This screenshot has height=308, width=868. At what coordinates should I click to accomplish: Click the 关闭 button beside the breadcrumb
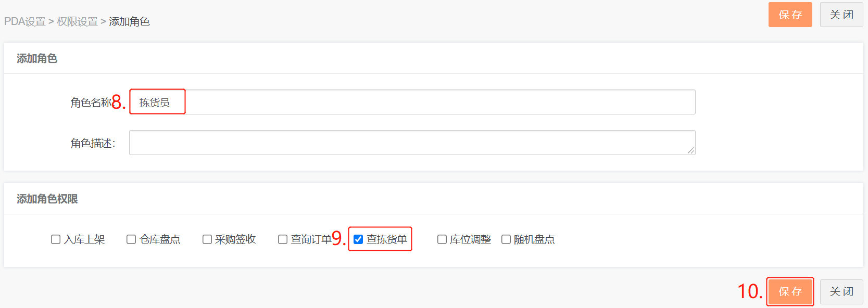[841, 15]
